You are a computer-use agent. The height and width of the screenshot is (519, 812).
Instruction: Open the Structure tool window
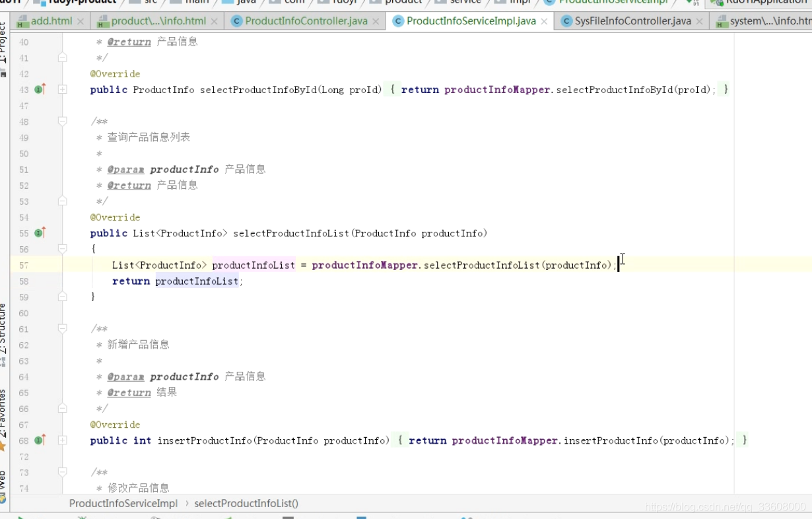click(x=3, y=334)
